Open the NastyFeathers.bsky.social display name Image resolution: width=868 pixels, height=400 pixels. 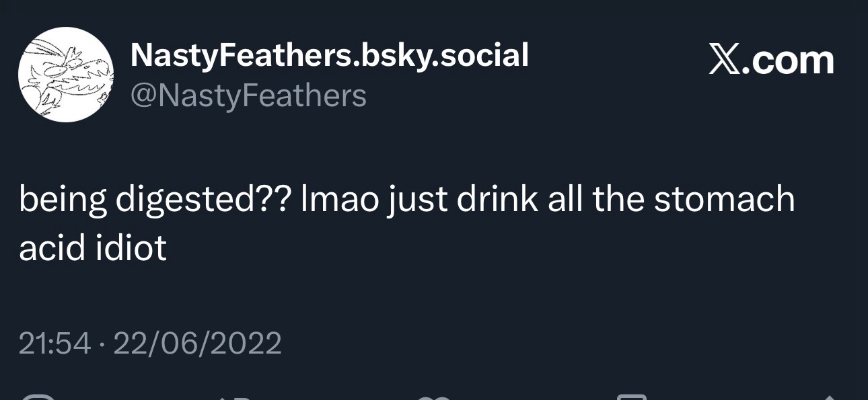click(329, 55)
